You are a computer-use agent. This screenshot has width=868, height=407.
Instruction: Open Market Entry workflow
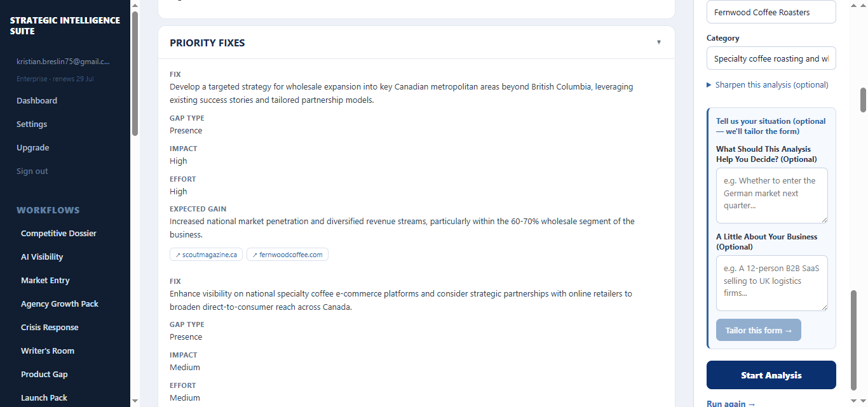coord(45,280)
